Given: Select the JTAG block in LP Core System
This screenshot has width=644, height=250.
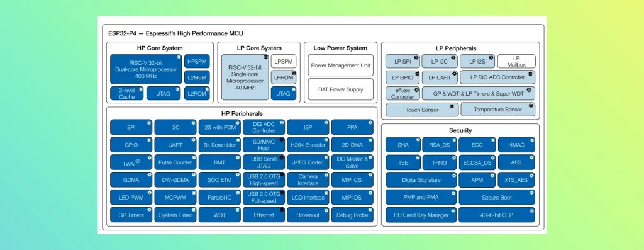Looking at the screenshot, I should (284, 93).
